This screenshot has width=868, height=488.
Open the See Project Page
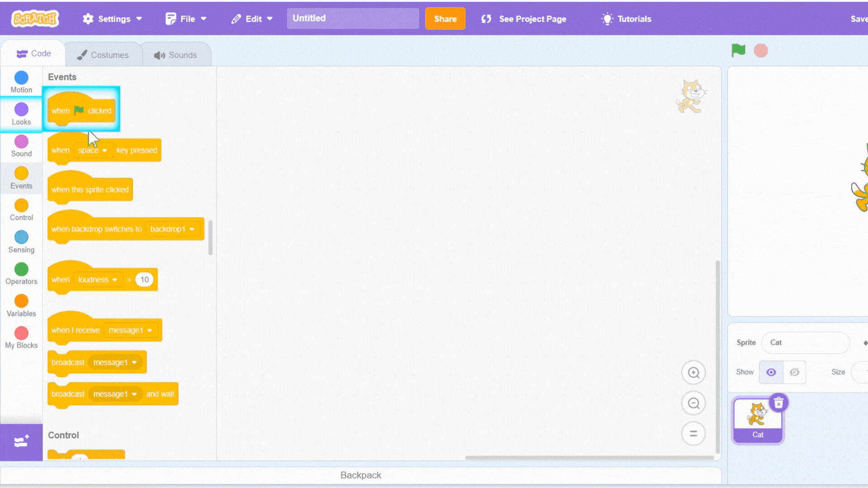coord(523,19)
